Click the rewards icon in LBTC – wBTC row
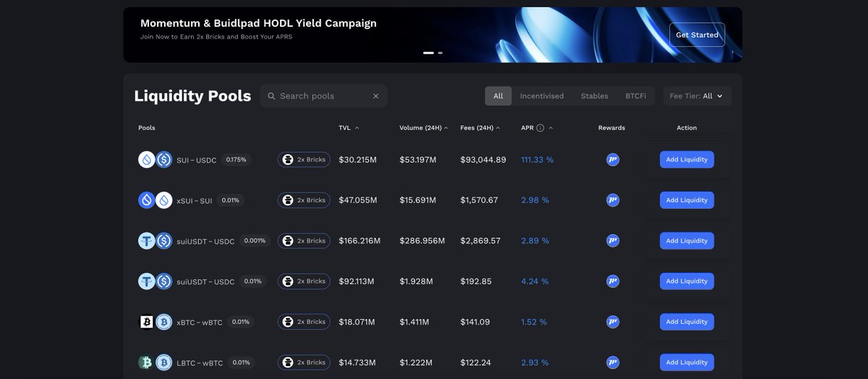Image resolution: width=868 pixels, height=379 pixels. tap(613, 362)
